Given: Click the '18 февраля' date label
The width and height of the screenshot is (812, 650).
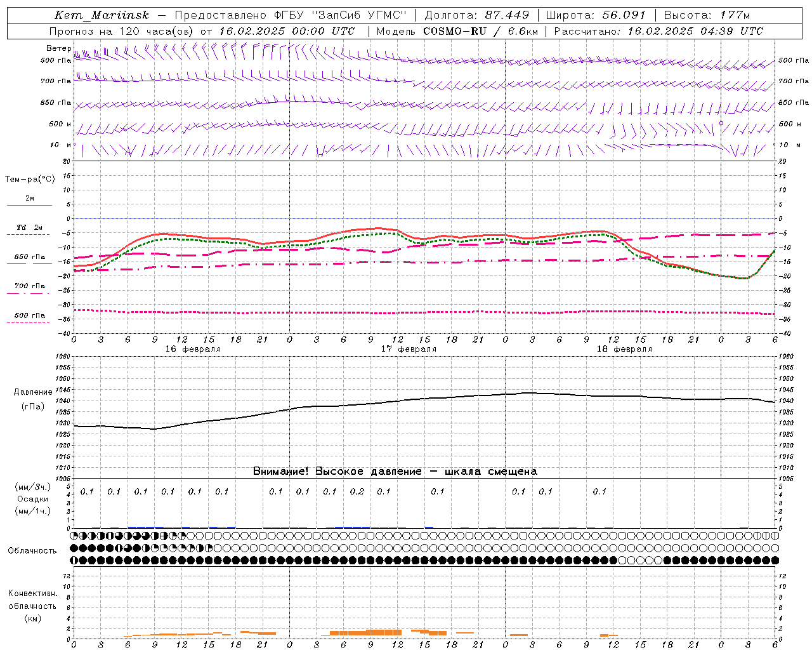Looking at the screenshot, I should pos(624,349).
